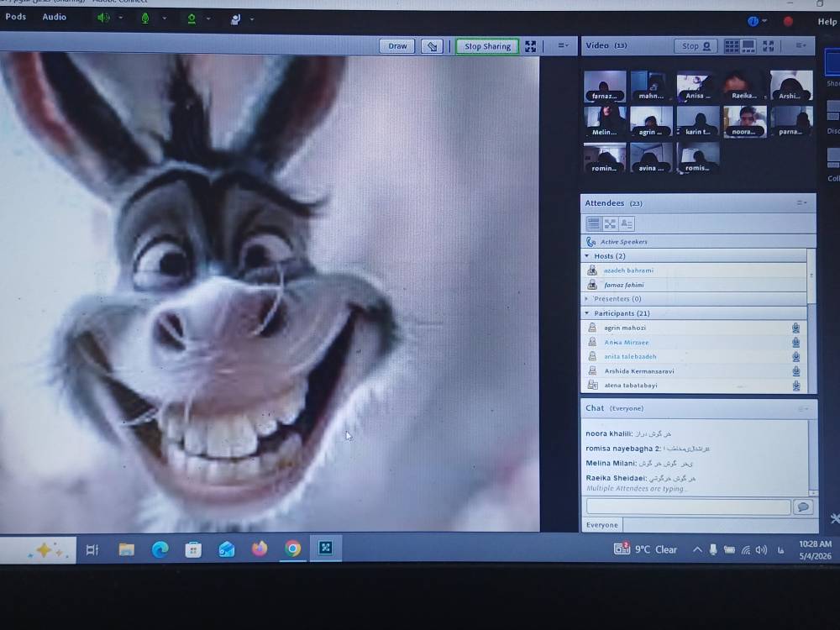The width and height of the screenshot is (840, 630).
Task: Select the Everyone chat tab
Action: tap(601, 525)
